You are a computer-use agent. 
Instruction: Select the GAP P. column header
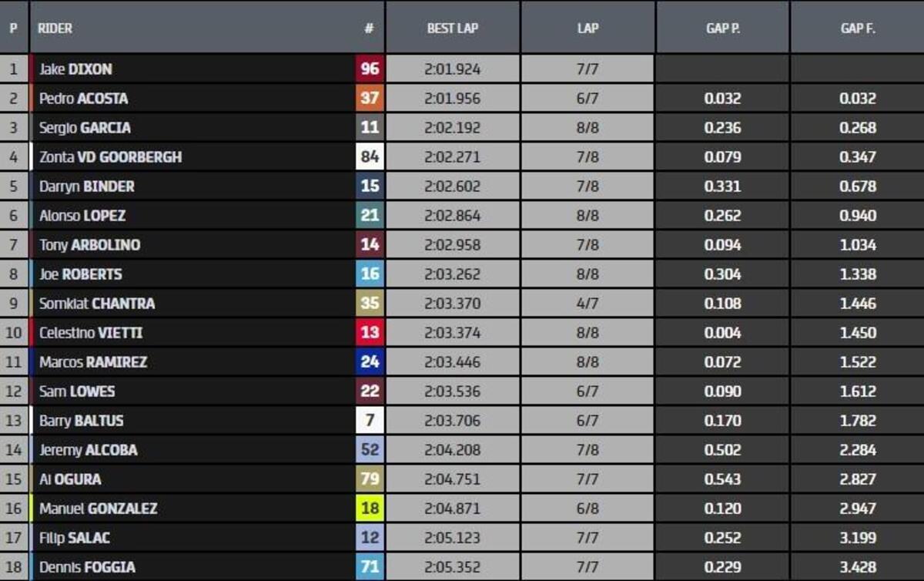pyautogui.click(x=722, y=28)
